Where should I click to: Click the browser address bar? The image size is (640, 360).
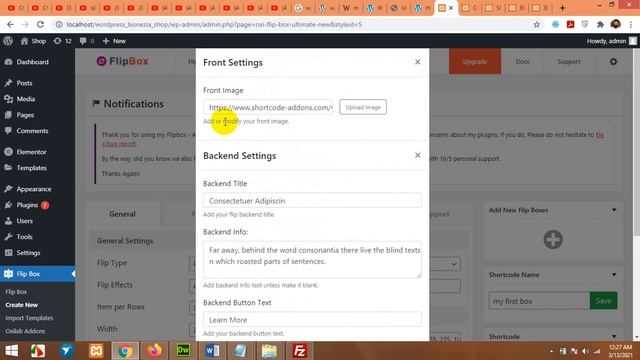[x=294, y=24]
